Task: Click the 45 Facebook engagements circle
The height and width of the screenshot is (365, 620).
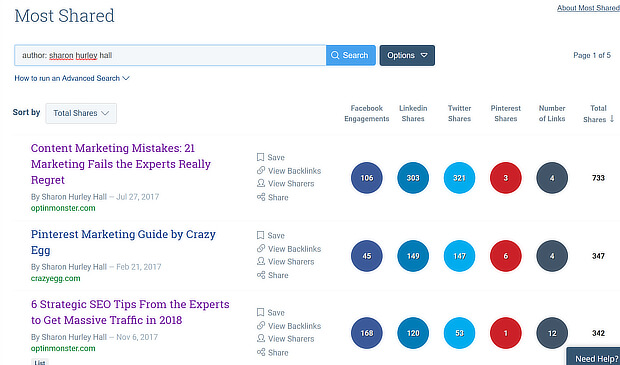Action: (x=367, y=256)
